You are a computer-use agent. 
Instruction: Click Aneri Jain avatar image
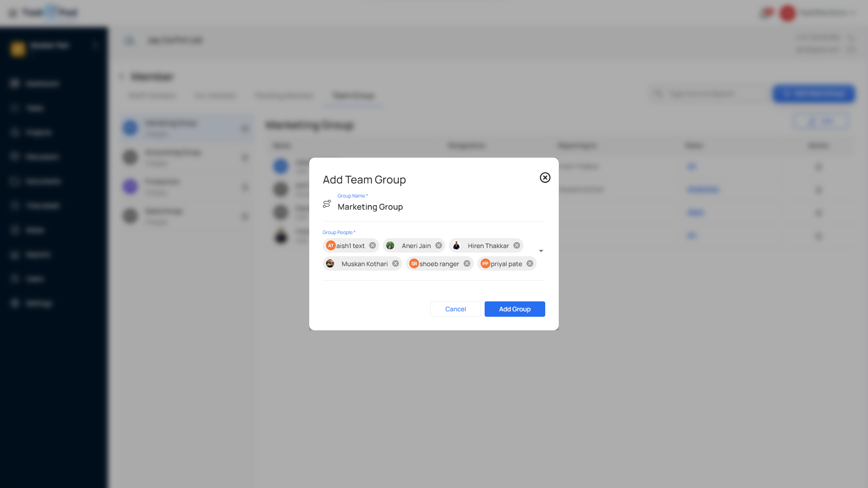pyautogui.click(x=390, y=245)
